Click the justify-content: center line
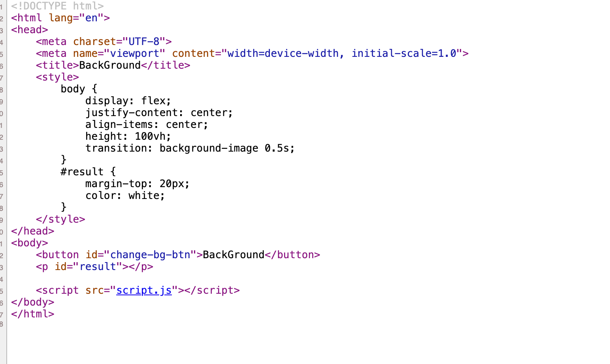610x364 pixels. pos(159,113)
